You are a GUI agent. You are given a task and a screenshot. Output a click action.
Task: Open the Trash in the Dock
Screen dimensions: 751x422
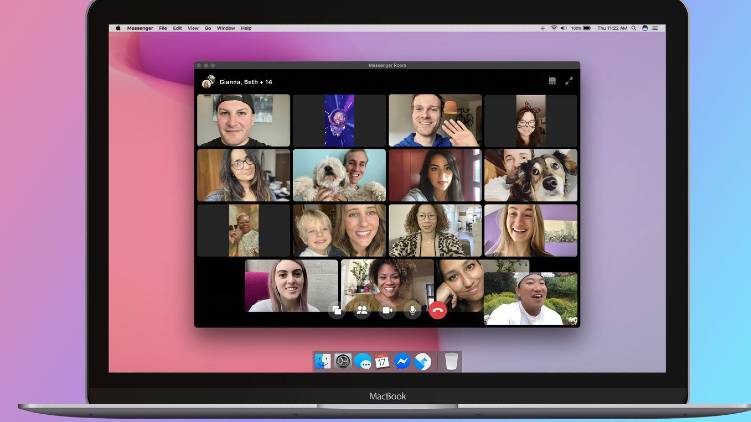(451, 361)
